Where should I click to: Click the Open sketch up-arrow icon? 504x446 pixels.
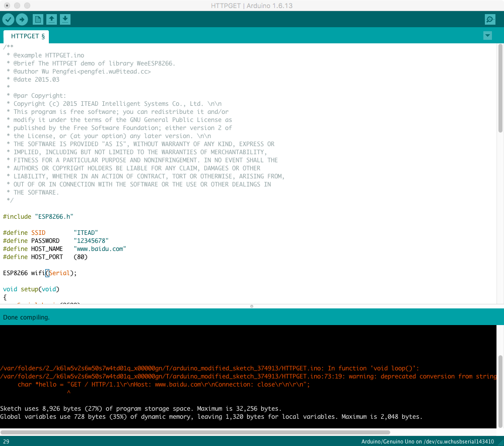51,20
